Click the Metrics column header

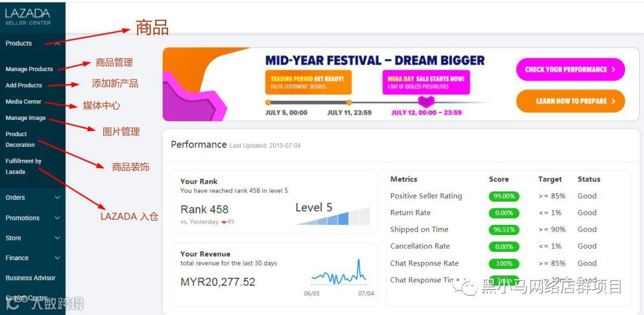[404, 179]
